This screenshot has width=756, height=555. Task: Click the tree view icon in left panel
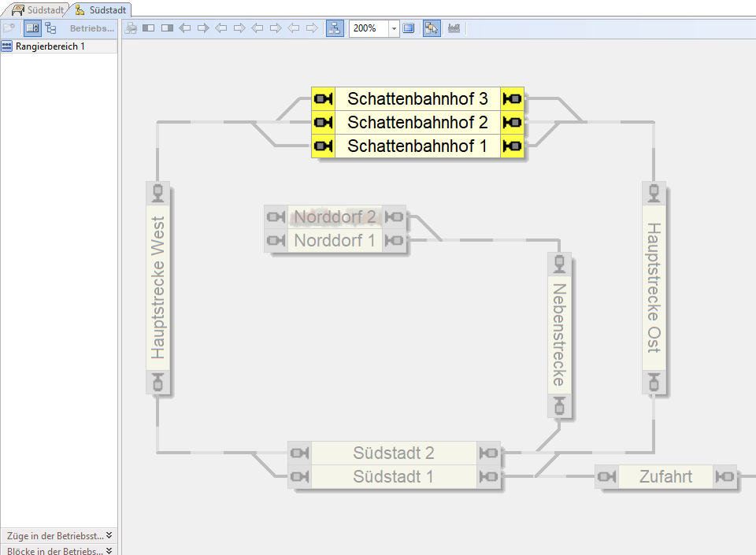tap(50, 28)
